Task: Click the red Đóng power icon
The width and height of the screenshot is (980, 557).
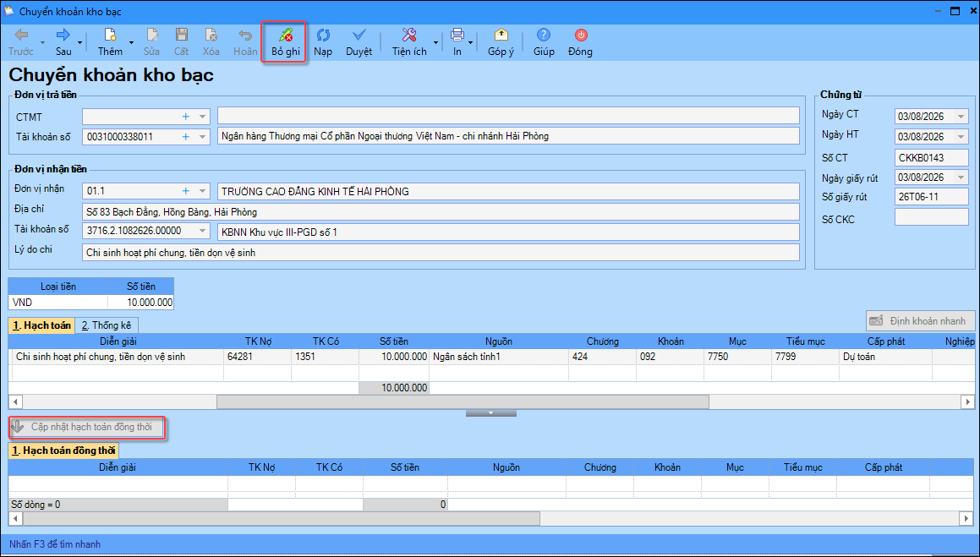Action: (x=581, y=35)
